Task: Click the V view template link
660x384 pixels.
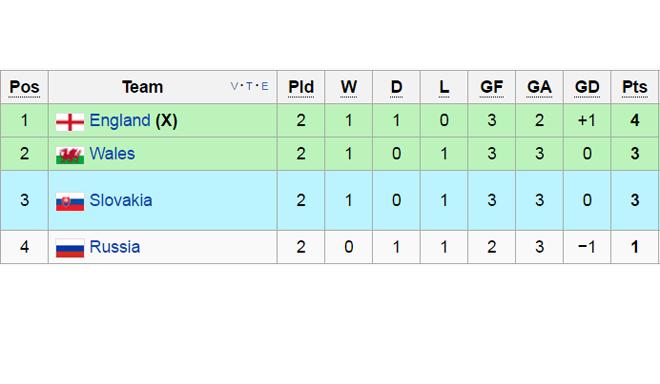Action: pos(234,86)
